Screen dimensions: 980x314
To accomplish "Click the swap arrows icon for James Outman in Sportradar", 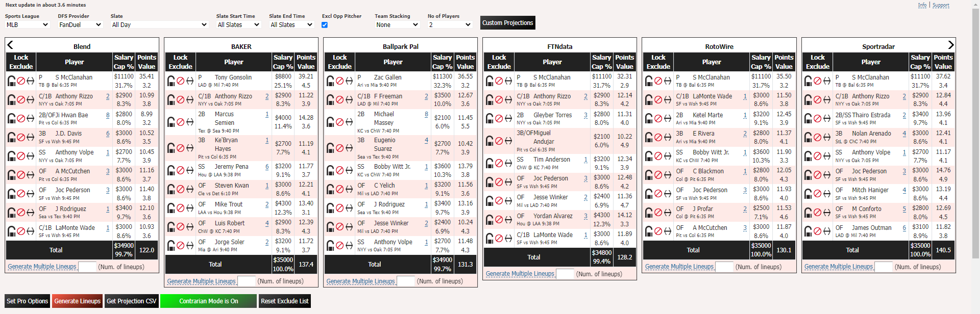I will point(826,231).
